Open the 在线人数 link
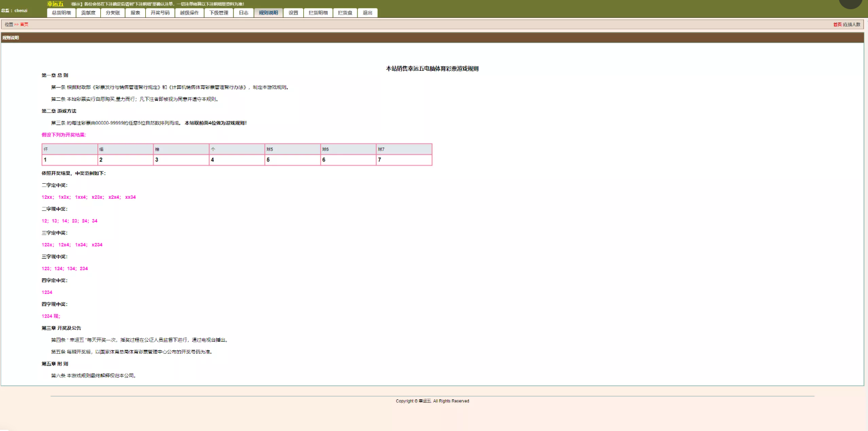The width and height of the screenshot is (868, 431). point(852,25)
